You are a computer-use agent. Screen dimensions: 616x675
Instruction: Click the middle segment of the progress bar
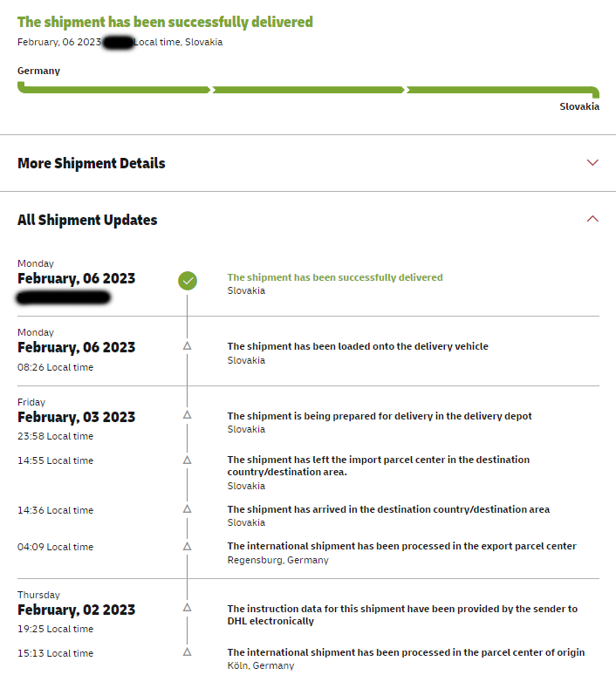point(308,89)
